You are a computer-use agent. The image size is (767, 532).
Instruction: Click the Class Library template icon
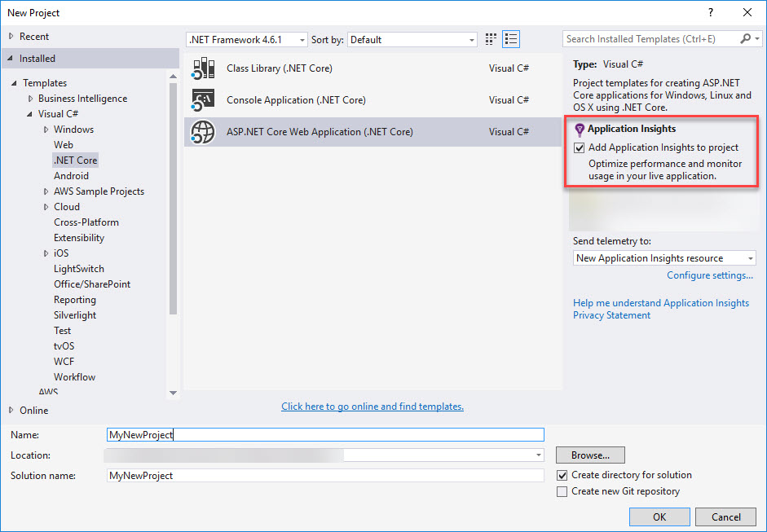coord(203,68)
